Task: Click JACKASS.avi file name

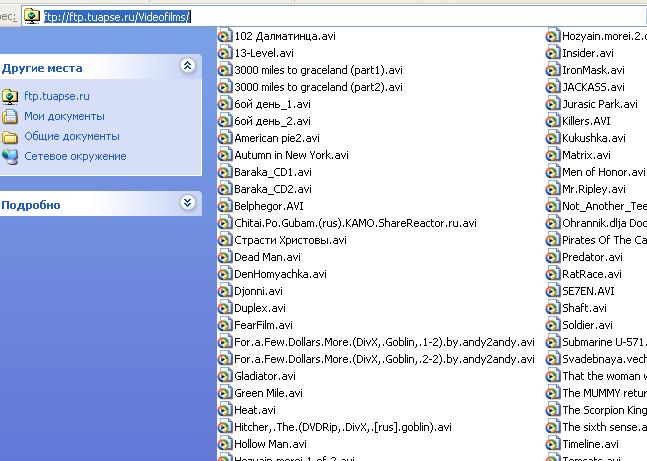Action: (593, 87)
